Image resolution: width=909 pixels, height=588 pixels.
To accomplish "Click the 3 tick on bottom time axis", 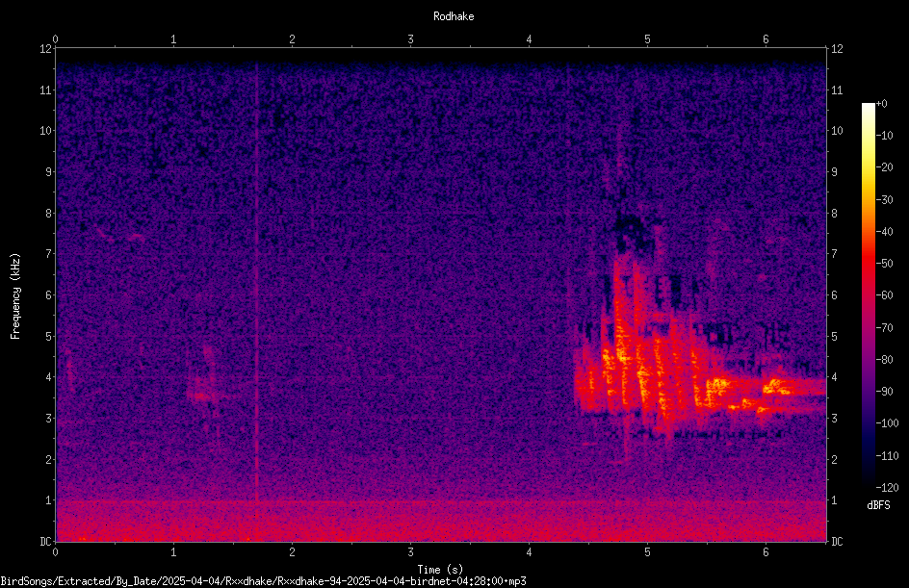I will pos(410,552).
